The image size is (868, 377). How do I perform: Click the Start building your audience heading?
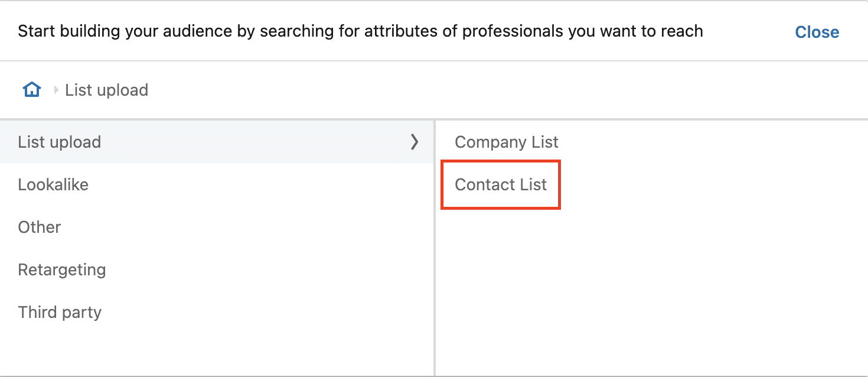360,31
